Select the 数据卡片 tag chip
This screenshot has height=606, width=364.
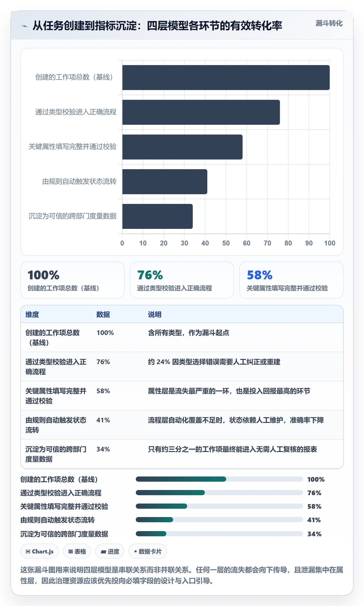148,551
